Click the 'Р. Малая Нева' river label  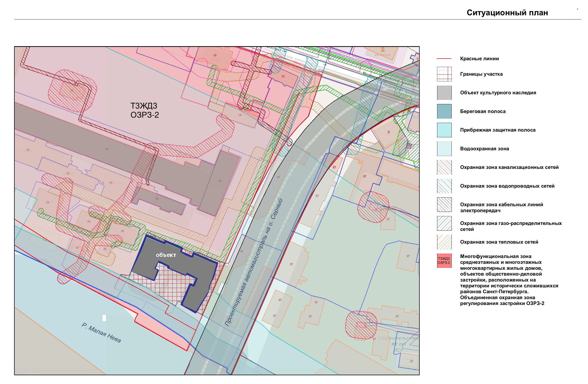tap(101, 333)
